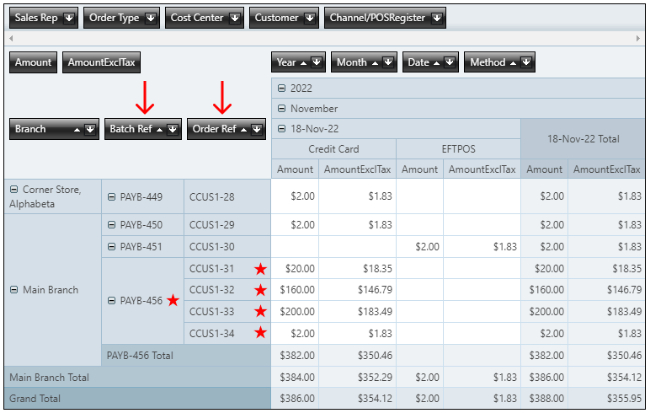Open the filter icon on Method field
The height and width of the screenshot is (413, 650).
click(x=526, y=62)
